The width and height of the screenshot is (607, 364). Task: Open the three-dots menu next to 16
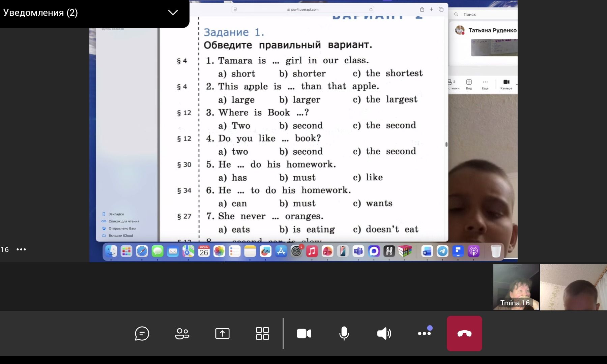click(x=21, y=249)
